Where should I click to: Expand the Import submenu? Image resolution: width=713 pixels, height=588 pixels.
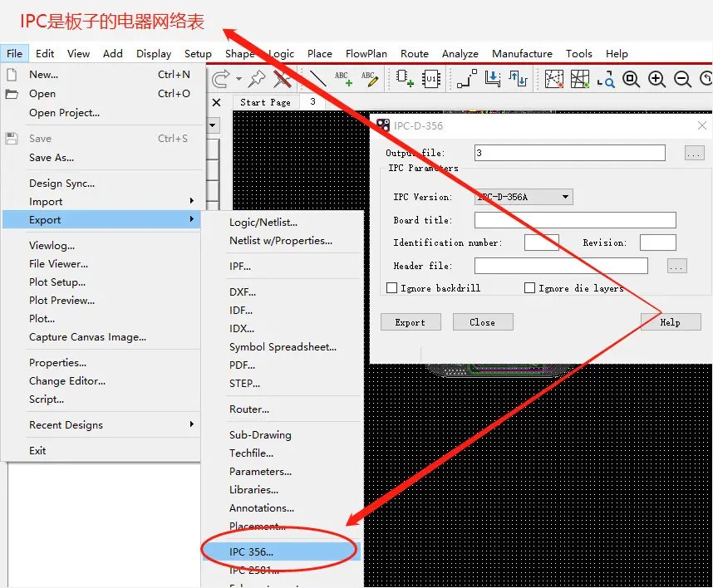coord(101,201)
